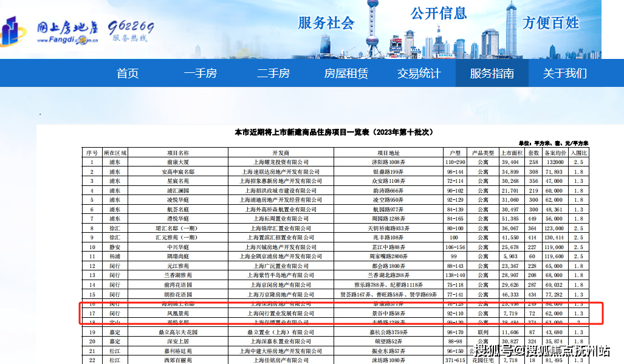The width and height of the screenshot is (624, 364).
Task: Click the 入围比 column header
Action: click(x=578, y=153)
